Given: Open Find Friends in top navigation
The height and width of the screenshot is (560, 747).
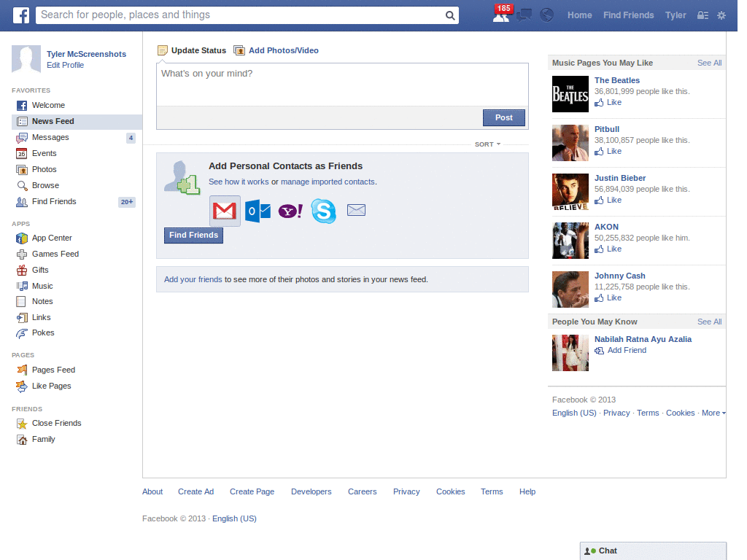Looking at the screenshot, I should (x=628, y=15).
